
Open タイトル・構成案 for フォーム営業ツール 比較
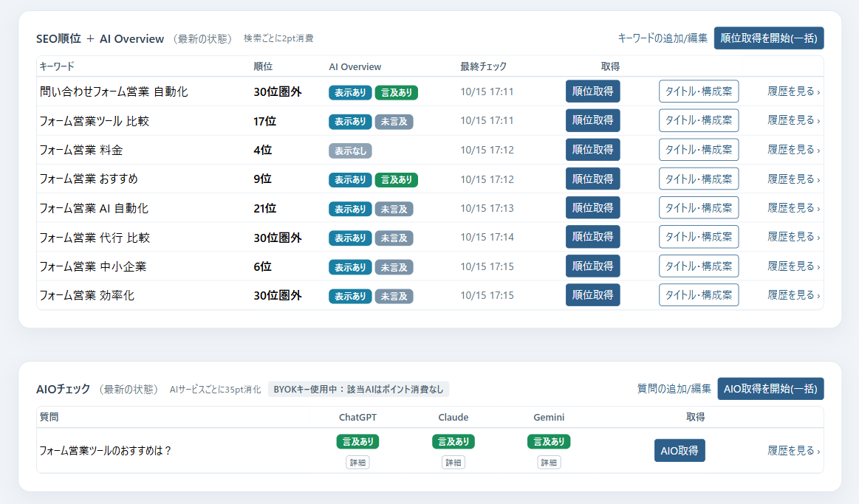(x=699, y=120)
